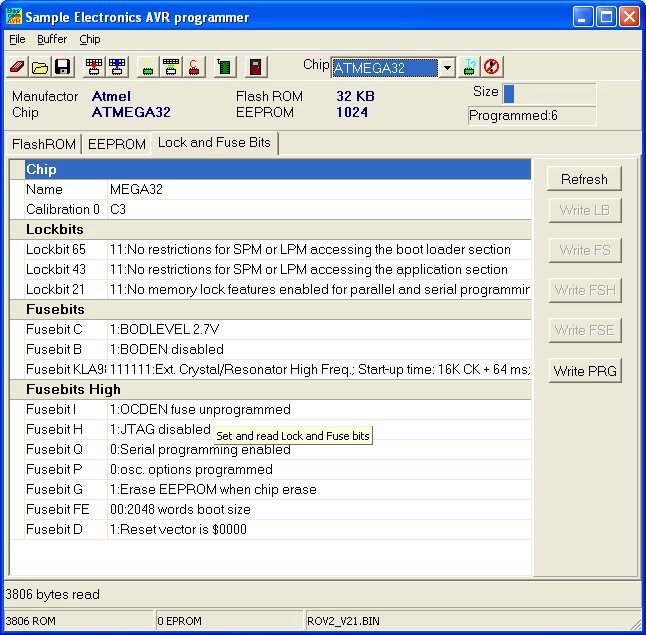Screen dimensions: 646x635
Task: Select the Lockbit 21 value
Action: pyautogui.click(x=319, y=289)
